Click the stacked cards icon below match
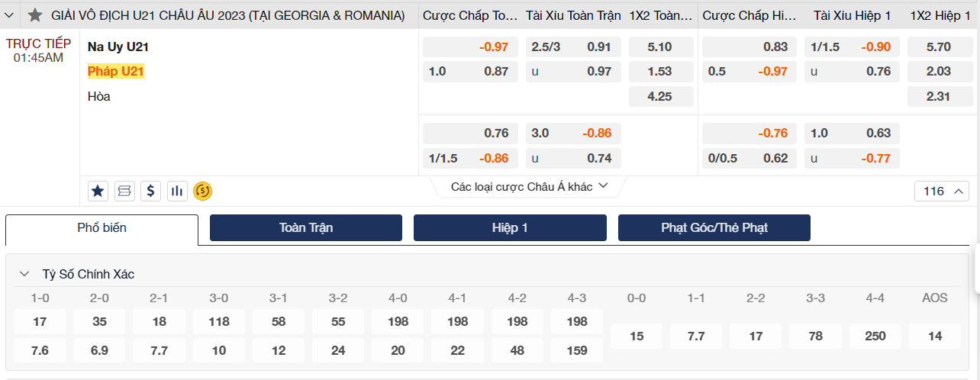980x380 pixels. tap(124, 191)
